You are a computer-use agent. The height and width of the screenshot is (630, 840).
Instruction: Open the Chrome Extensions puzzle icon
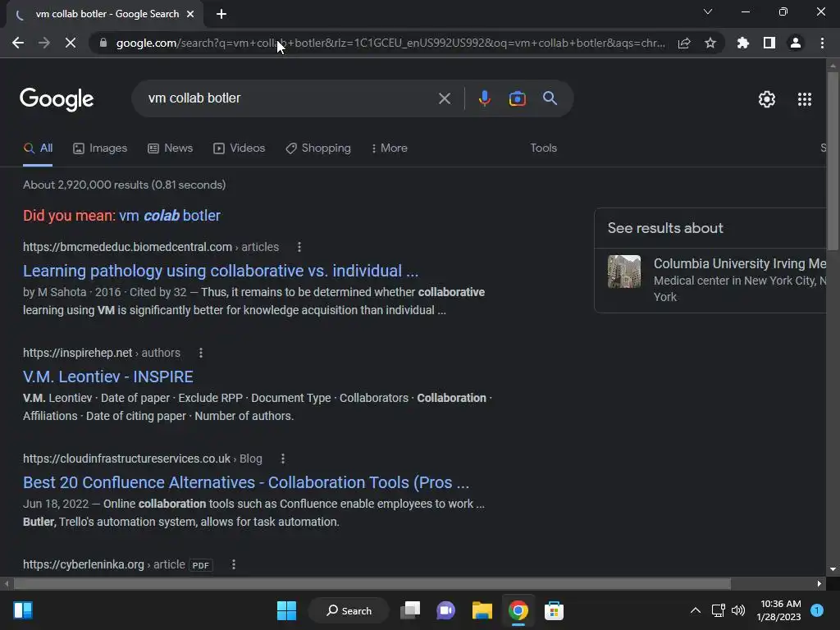[x=743, y=43]
